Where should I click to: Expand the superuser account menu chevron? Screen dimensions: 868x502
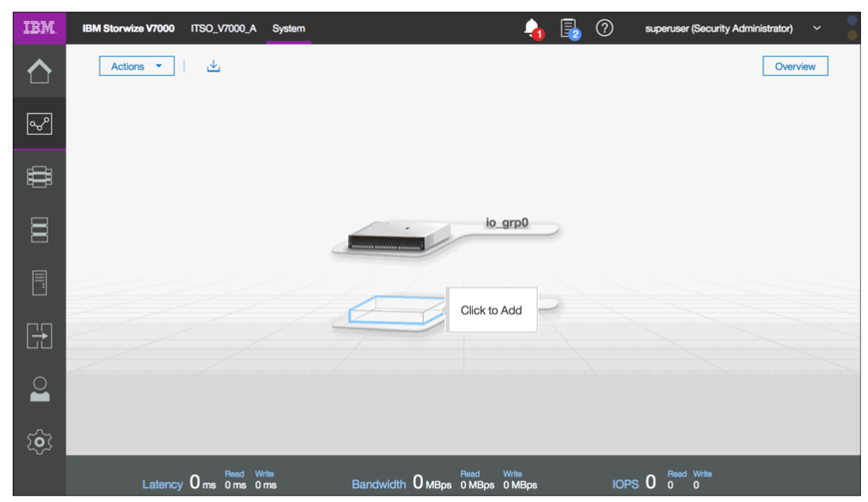pos(817,28)
